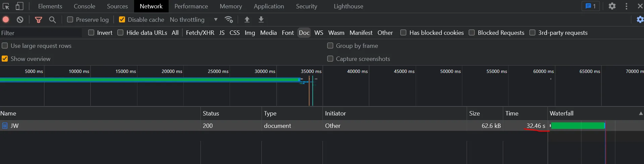The width and height of the screenshot is (644, 164).
Task: Open the No throttling dropdown
Action: (x=193, y=20)
